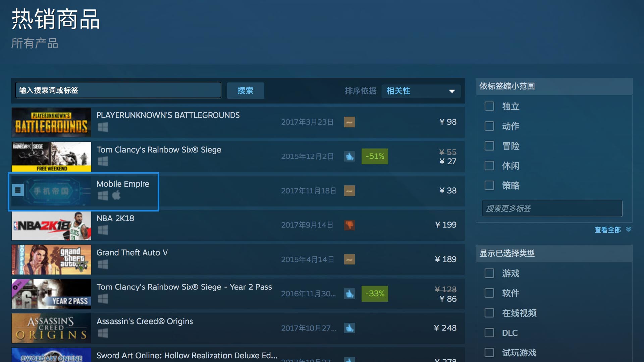Click Windows icon under Year 2 Pass title
The height and width of the screenshot is (362, 644).
[103, 299]
